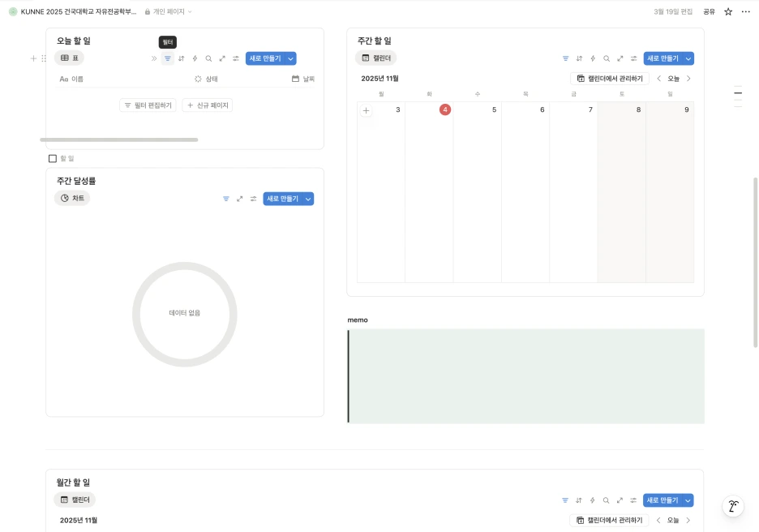Image resolution: width=759 pixels, height=532 pixels.
Task: Click the six-dot drag handle
Action: click(x=44, y=58)
